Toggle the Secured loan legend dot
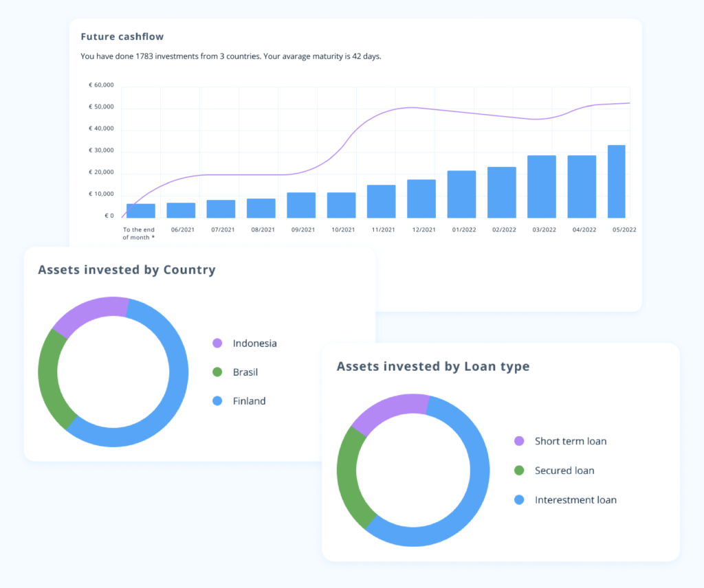Viewport: 704px width, 588px height. coord(520,471)
